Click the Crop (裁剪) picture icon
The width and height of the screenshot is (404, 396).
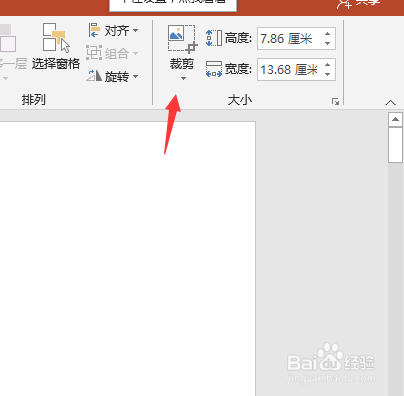[x=182, y=39]
